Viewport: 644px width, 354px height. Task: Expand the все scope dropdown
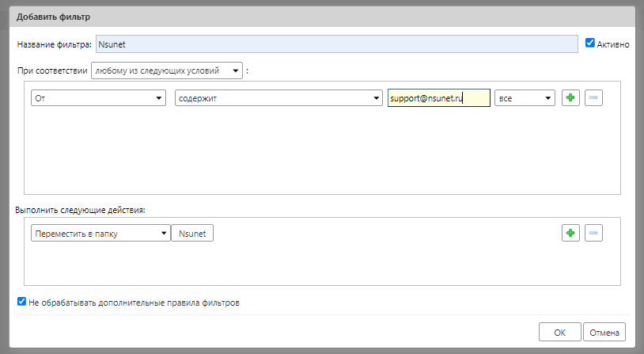click(x=525, y=98)
